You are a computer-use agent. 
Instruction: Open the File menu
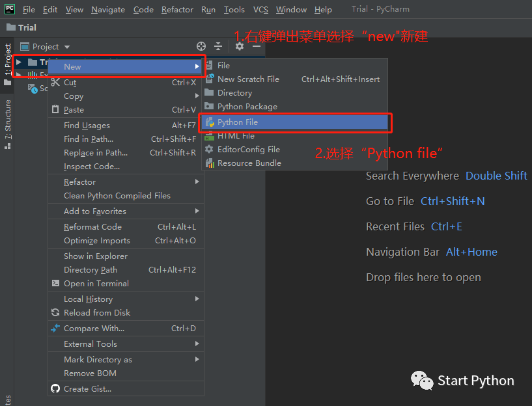(x=29, y=10)
